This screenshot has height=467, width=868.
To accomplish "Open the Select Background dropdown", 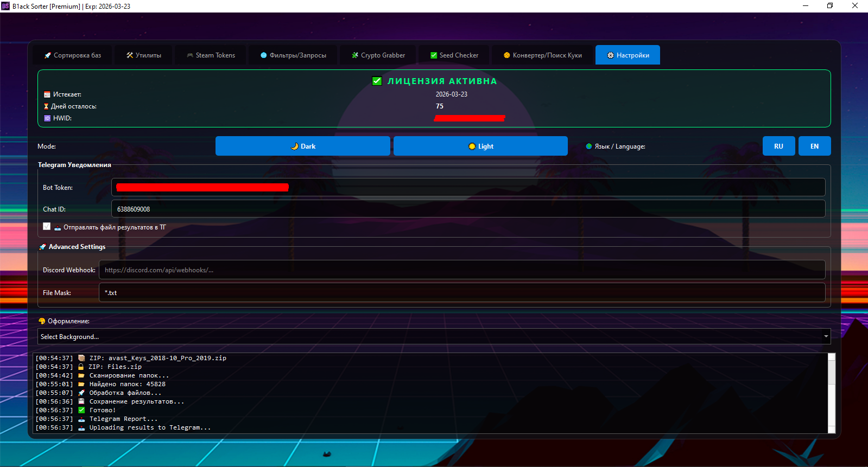I will click(x=429, y=337).
